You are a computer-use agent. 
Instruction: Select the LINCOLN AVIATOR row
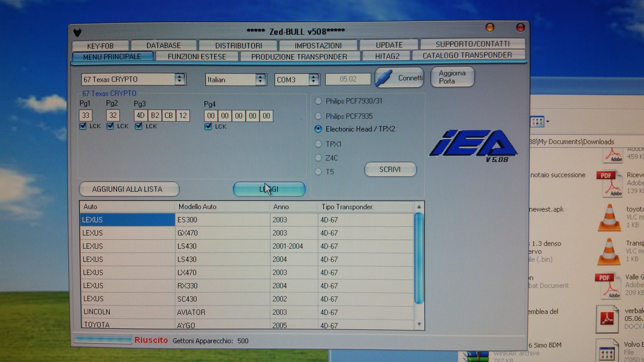(247, 312)
